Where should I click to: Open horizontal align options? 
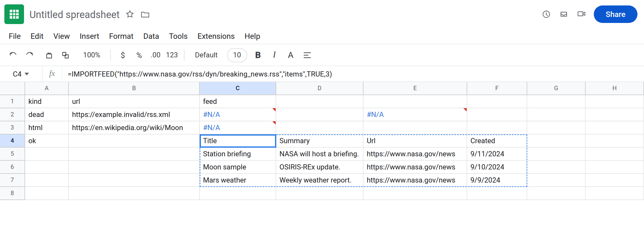(307, 55)
